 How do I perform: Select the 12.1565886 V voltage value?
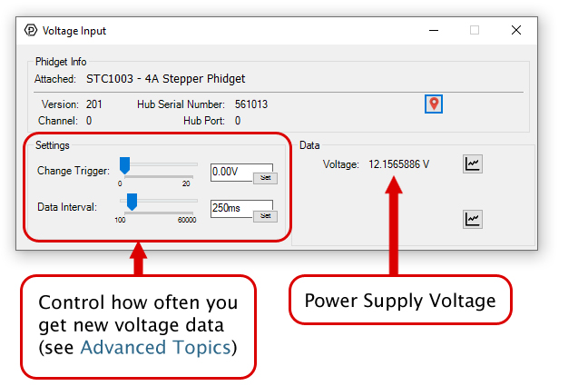[398, 164]
